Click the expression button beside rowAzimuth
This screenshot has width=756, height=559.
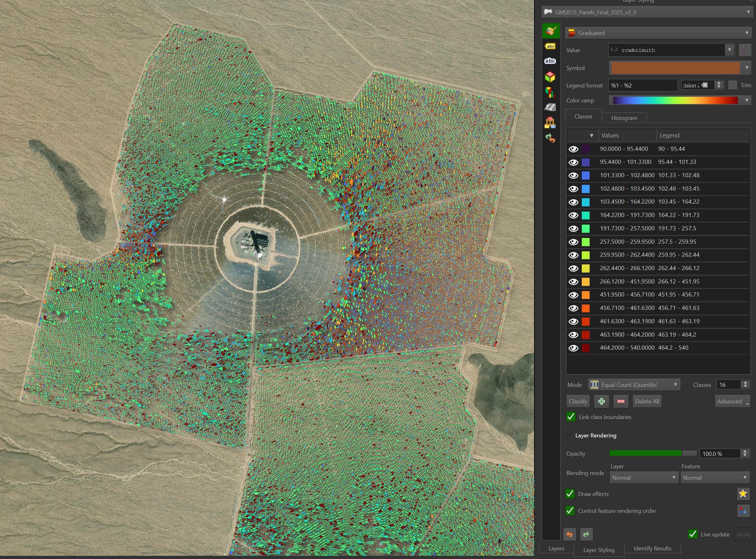(x=744, y=50)
